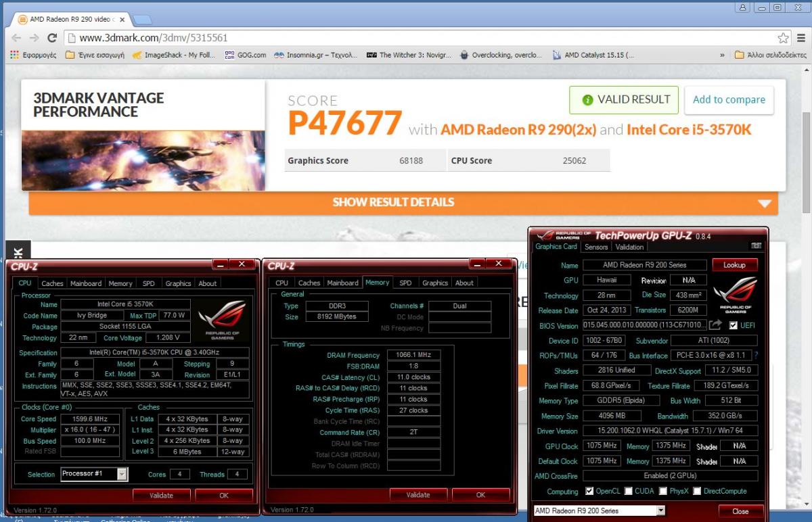Open the Sensors tab in GPU-Z

pyautogui.click(x=596, y=247)
